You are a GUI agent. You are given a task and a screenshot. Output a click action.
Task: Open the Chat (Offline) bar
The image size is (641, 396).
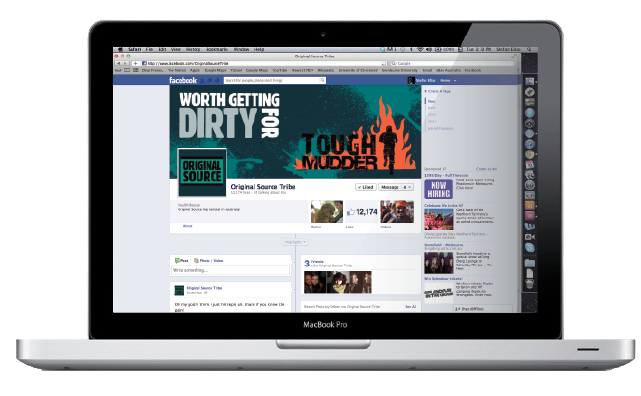coord(483,309)
